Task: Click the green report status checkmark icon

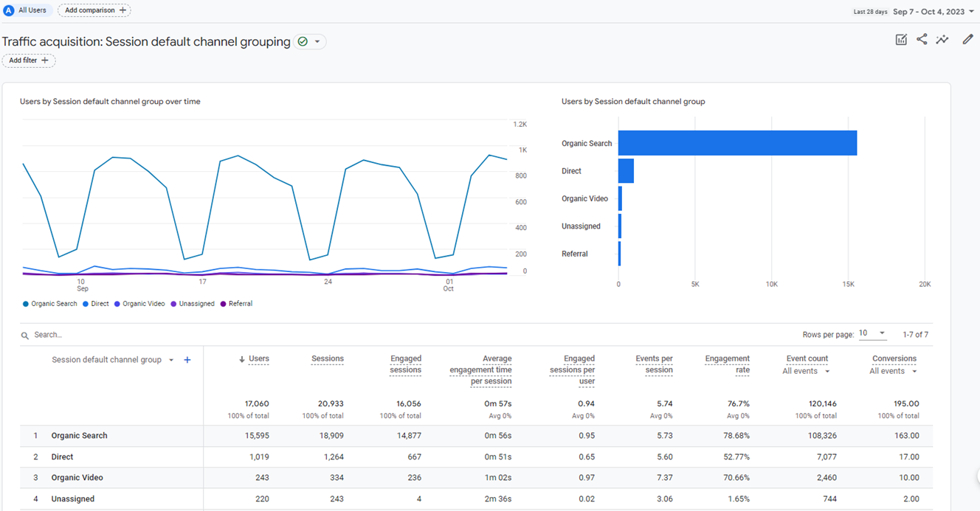Action: 303,42
